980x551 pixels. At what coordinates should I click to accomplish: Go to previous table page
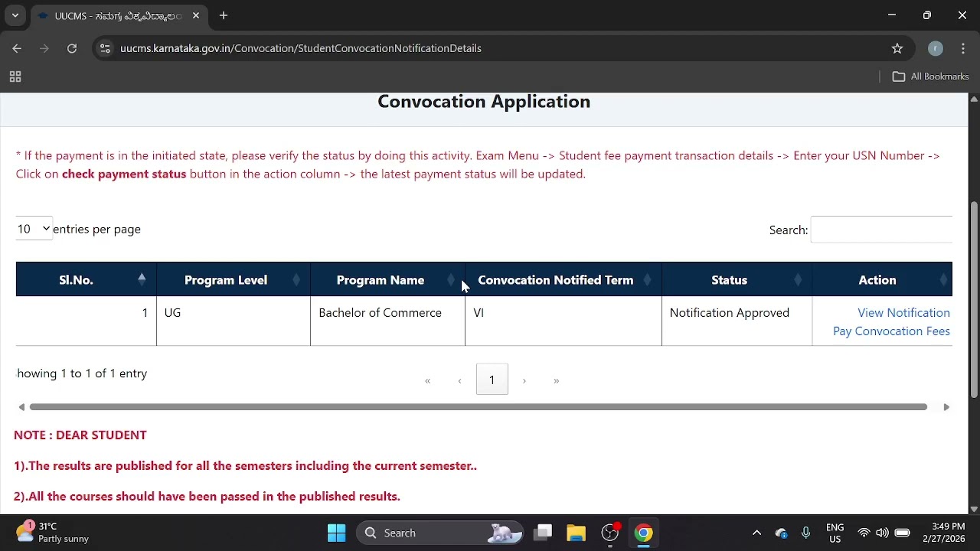tap(459, 380)
